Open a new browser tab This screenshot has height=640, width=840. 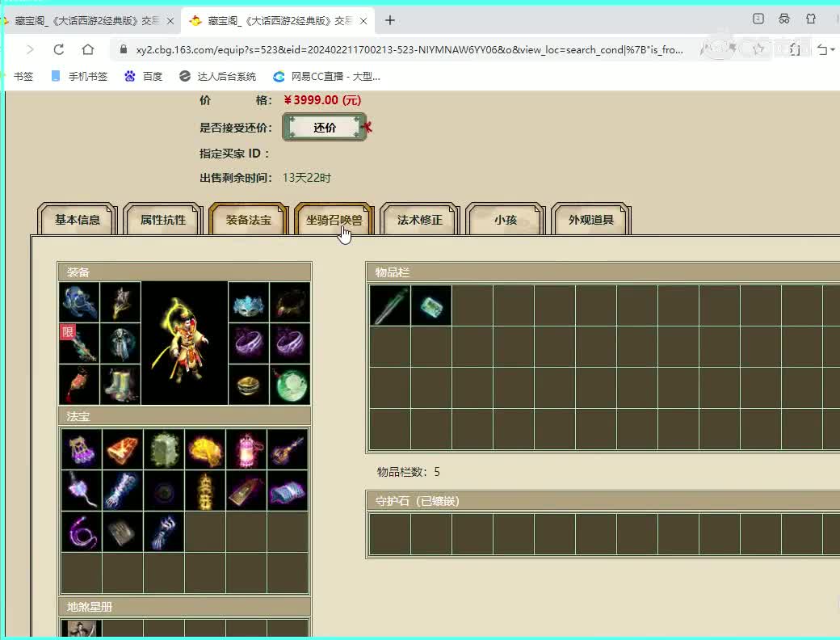[x=390, y=20]
